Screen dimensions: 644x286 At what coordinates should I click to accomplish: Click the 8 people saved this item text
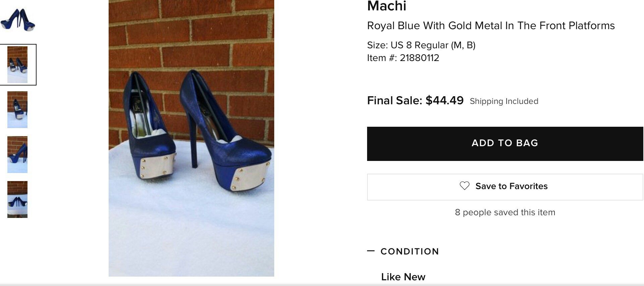(x=505, y=212)
